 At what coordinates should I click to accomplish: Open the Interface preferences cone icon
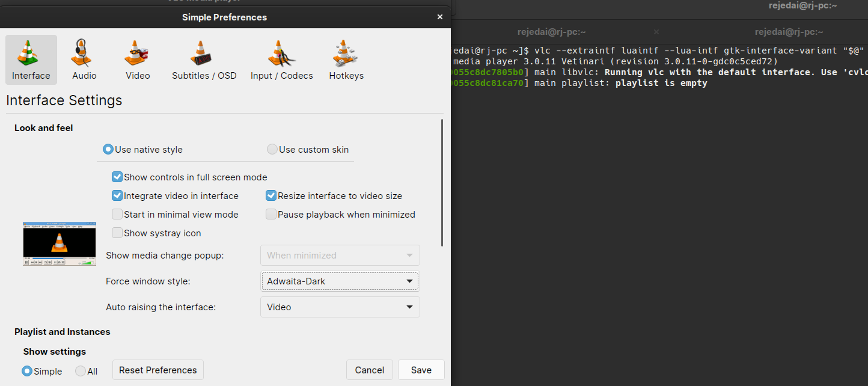pos(31,60)
